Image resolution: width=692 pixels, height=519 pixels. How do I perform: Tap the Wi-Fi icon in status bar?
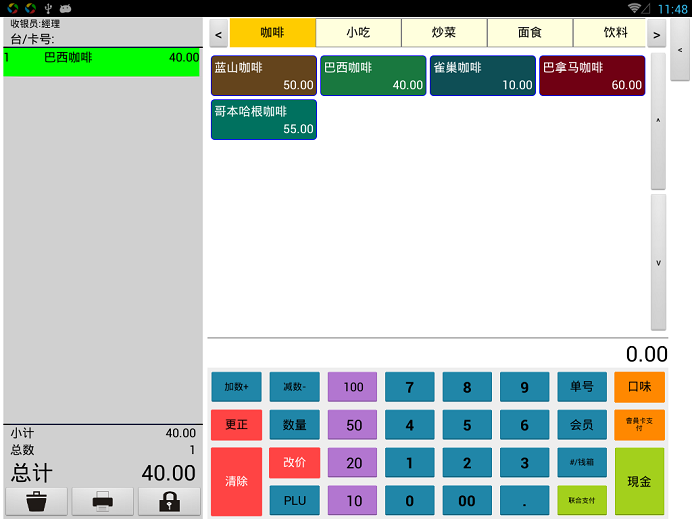pos(635,8)
